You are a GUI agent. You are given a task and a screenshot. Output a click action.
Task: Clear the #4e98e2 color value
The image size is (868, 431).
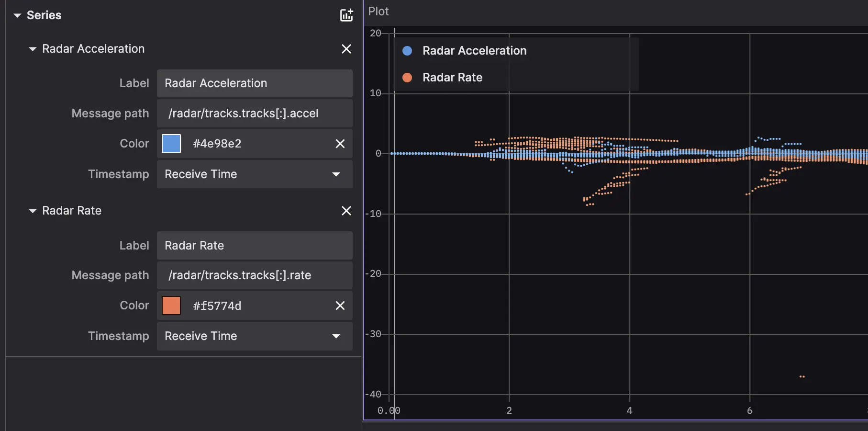340,144
